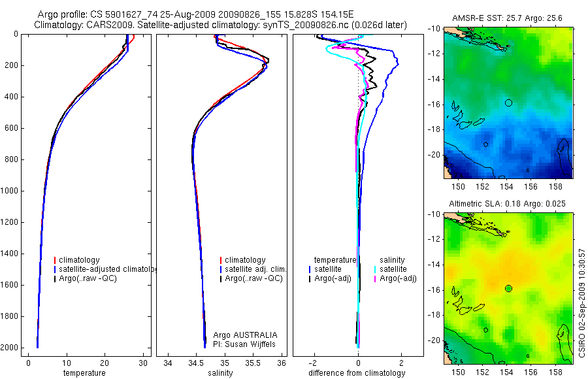The height and width of the screenshot is (379, 588).
Task: Click the salinity maximum peak near 200 depth
Action: click(x=268, y=60)
